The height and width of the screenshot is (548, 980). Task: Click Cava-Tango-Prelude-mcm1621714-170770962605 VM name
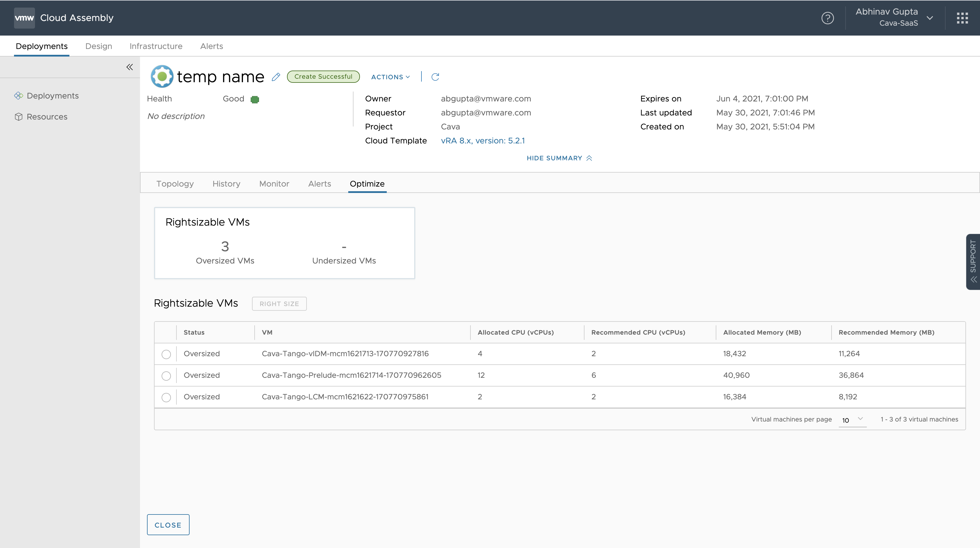coord(351,375)
